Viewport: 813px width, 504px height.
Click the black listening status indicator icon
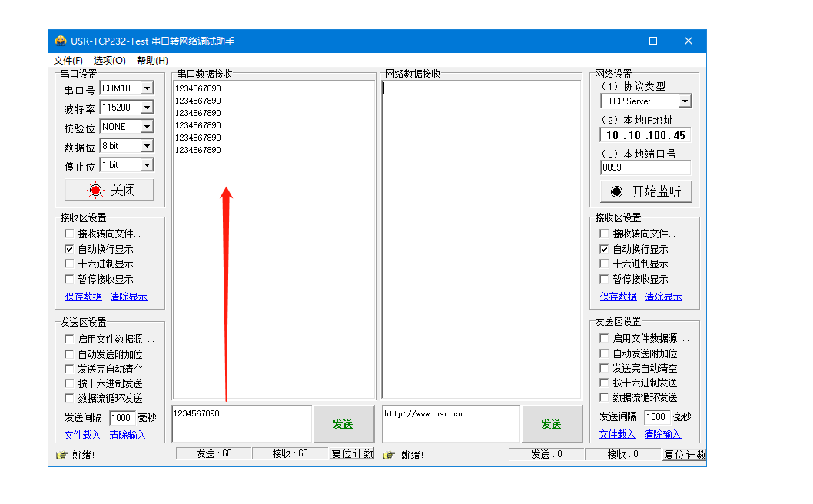tap(616, 192)
